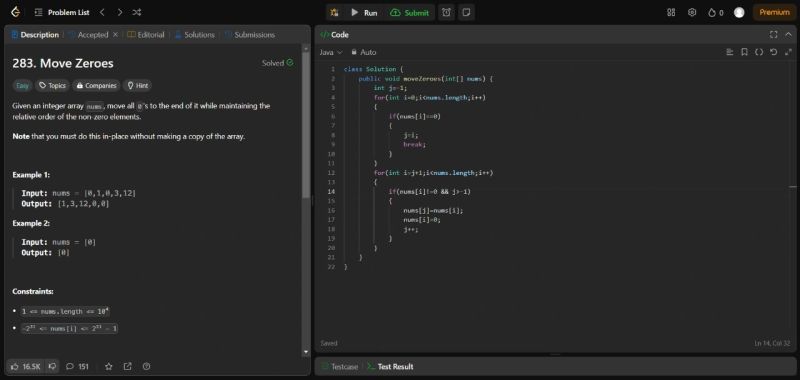Dislike the problem with thumbs down

point(52,366)
